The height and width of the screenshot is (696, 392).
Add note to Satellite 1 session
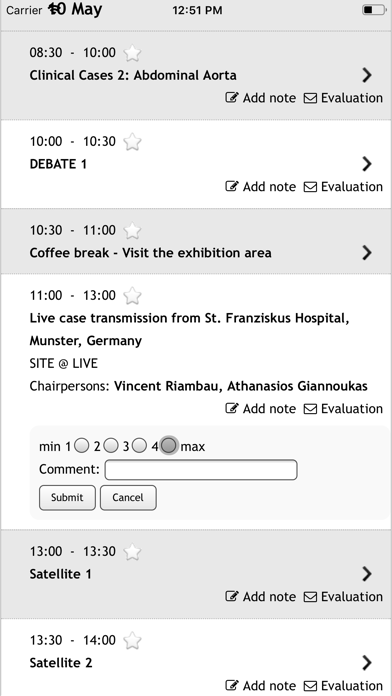point(261,597)
